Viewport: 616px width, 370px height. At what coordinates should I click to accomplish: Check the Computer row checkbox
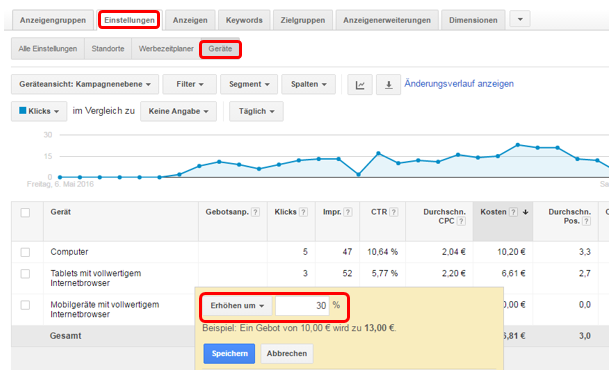click(x=25, y=252)
